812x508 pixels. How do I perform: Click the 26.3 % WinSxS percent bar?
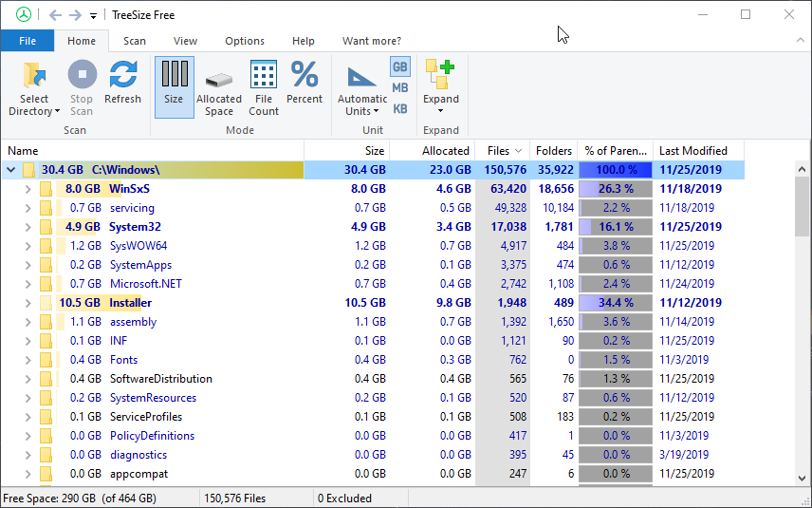coord(616,189)
